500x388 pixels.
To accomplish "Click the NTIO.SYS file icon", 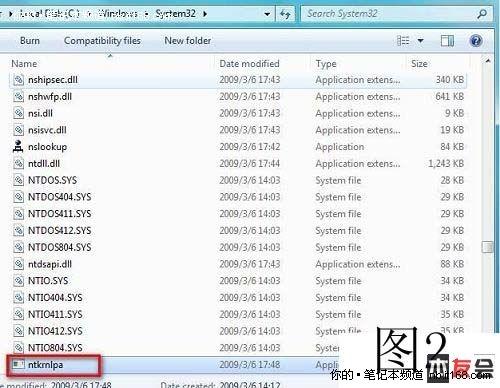I will tap(18, 281).
